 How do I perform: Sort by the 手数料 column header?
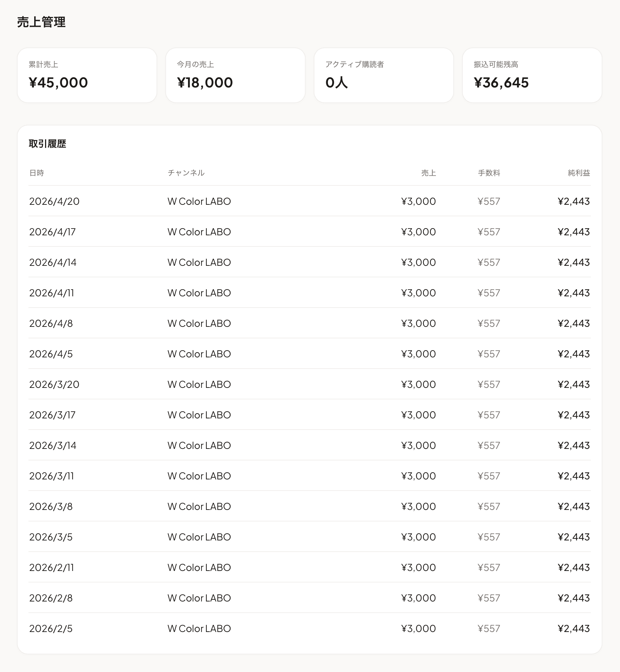489,173
